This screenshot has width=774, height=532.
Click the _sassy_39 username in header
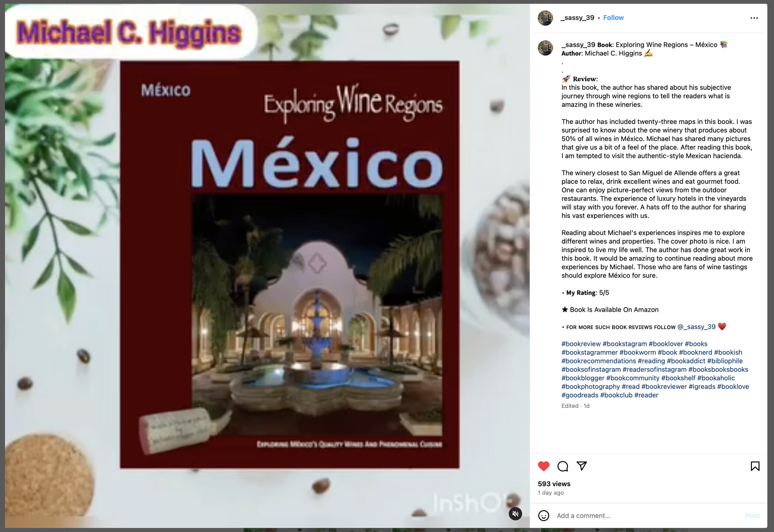(577, 18)
